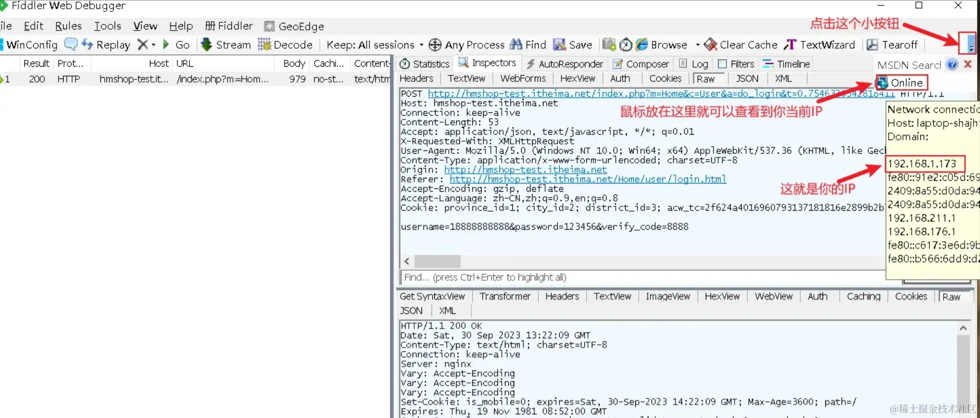Select the response ImageView tab
This screenshot has height=418, width=980.
tap(668, 296)
